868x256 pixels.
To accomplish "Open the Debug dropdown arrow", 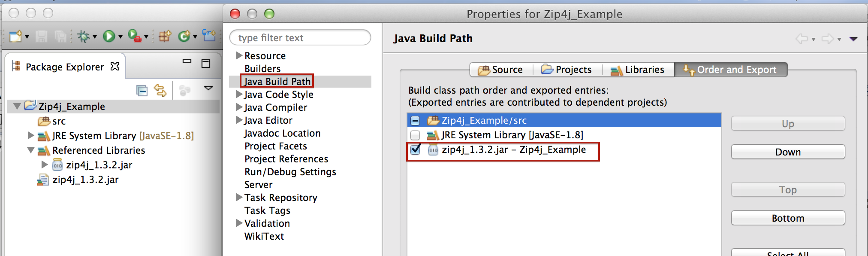I will click(x=95, y=37).
